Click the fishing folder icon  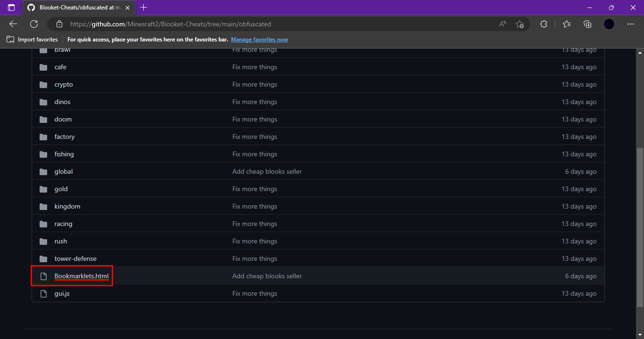43,154
